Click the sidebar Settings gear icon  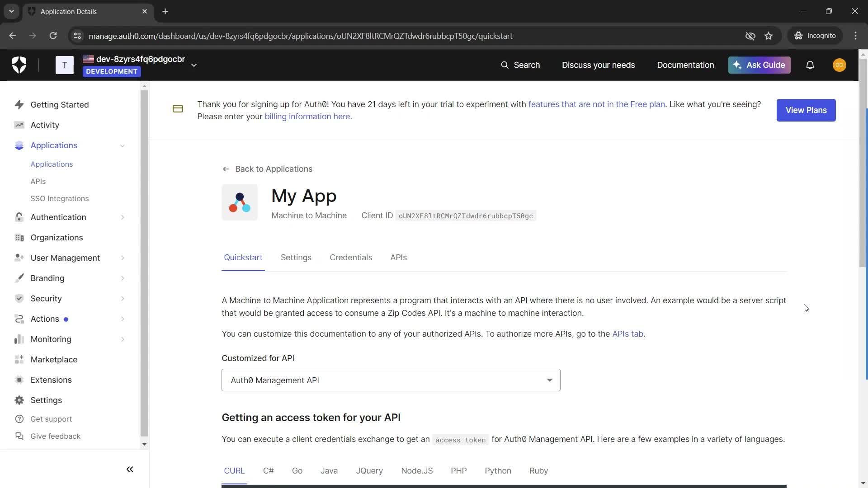[19, 400]
